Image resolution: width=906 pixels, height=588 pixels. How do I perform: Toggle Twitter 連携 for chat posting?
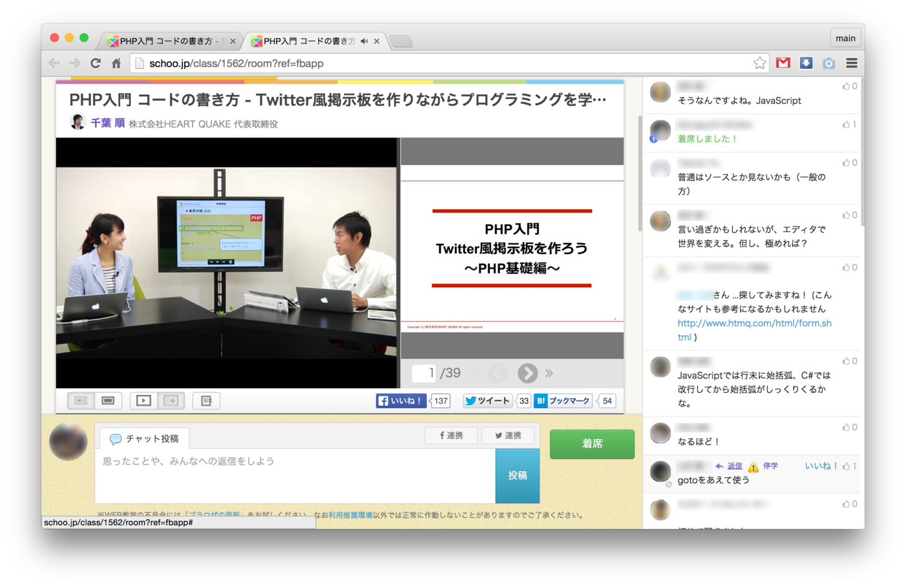click(508, 435)
